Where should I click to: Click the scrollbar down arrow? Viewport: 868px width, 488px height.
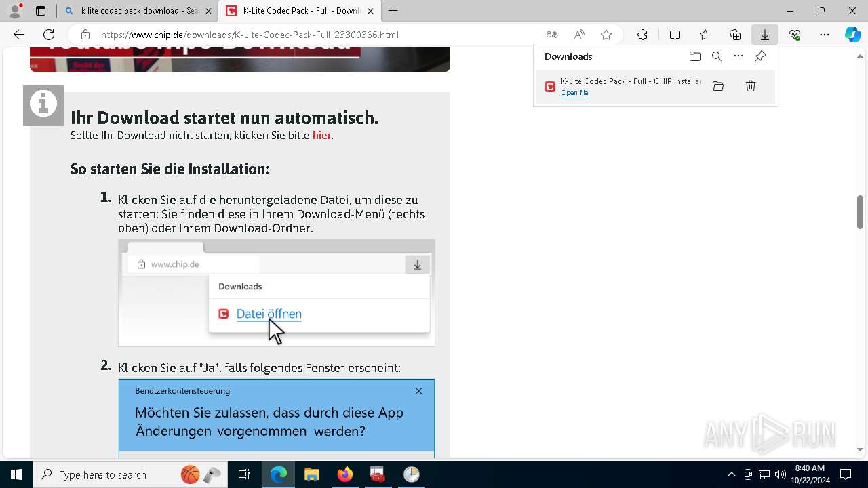(861, 449)
